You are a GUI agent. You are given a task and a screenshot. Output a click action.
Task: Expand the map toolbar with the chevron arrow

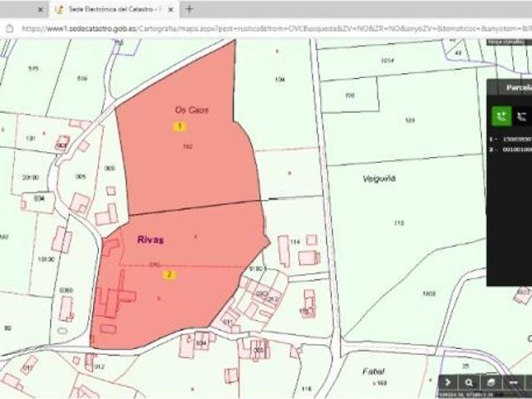coord(448,382)
